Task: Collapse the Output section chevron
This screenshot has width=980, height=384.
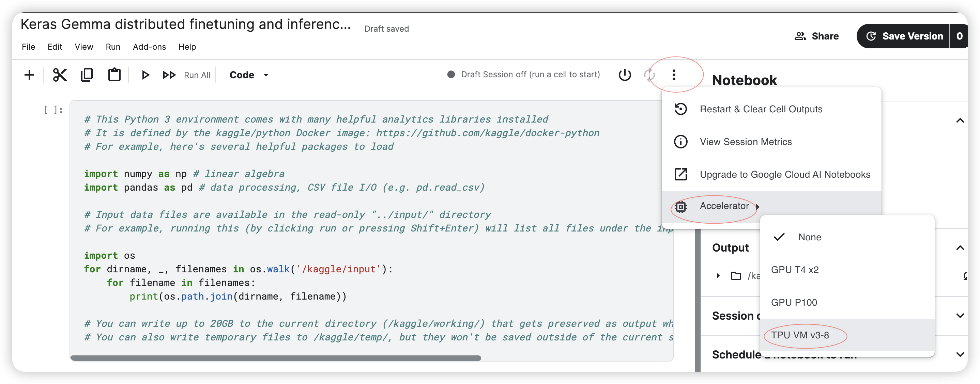Action: (960, 248)
